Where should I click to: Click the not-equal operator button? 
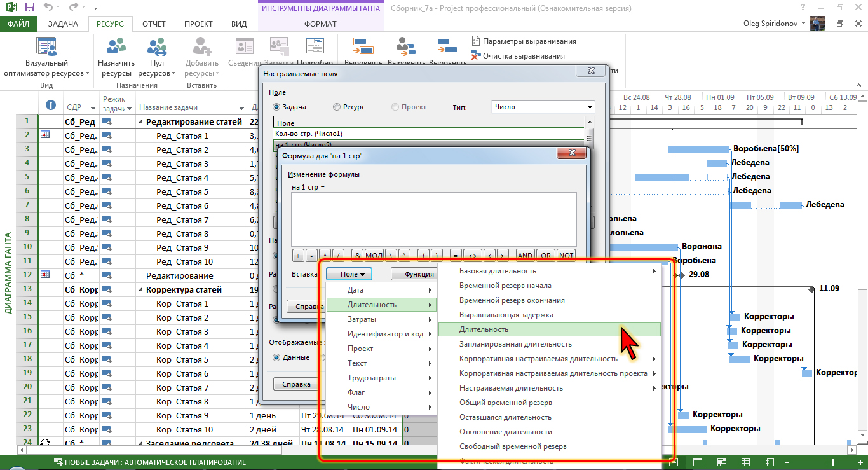(472, 256)
